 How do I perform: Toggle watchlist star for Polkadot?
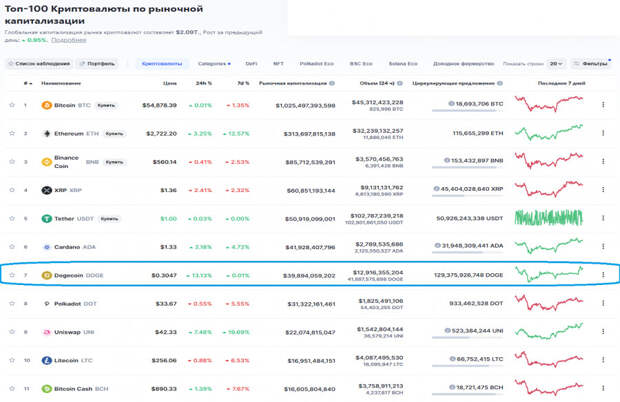[12, 303]
